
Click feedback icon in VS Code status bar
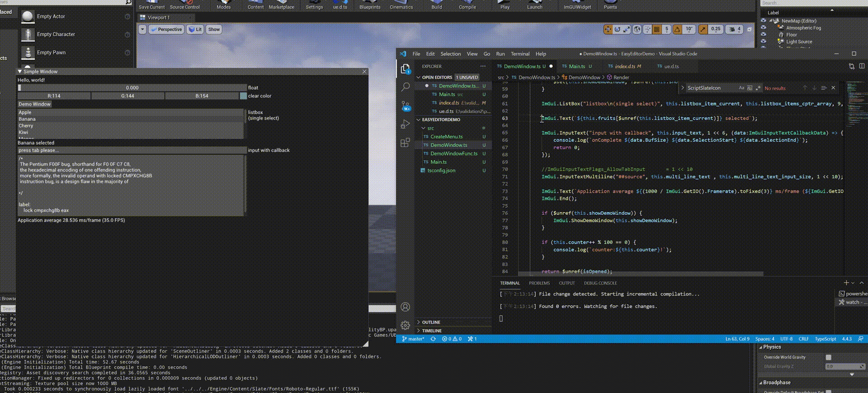point(861,339)
